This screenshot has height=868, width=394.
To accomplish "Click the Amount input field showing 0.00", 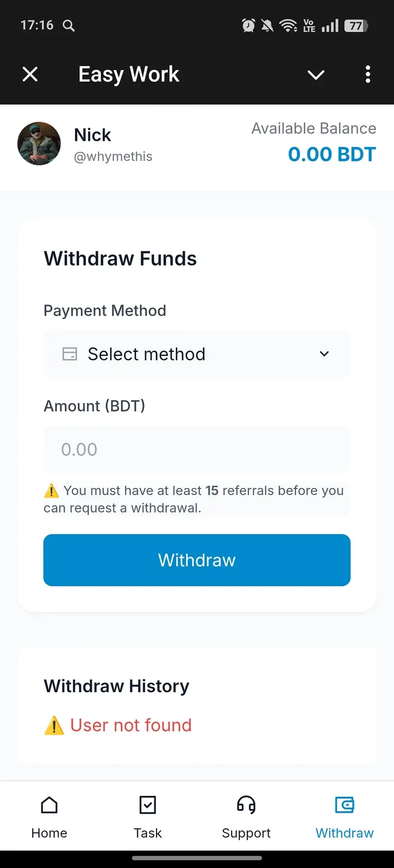I will [x=197, y=449].
